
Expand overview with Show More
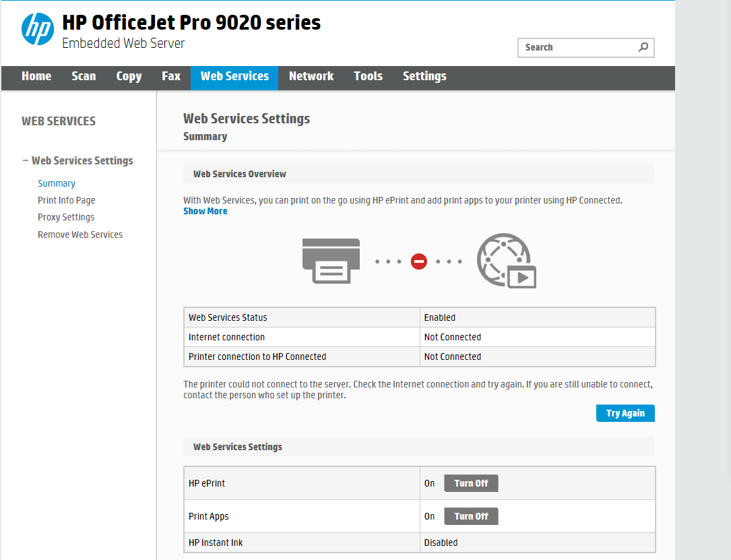coord(205,211)
